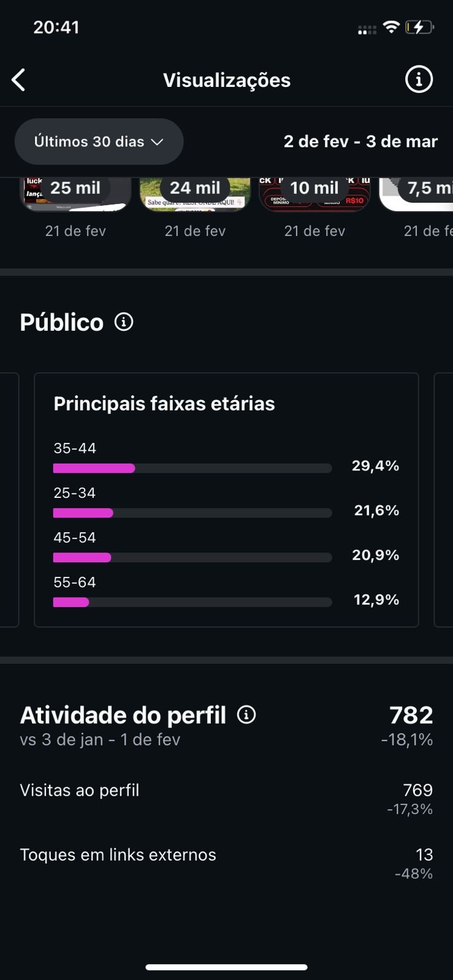Open the Últimos 30 dias period dropdown
This screenshot has height=980, width=453.
point(99,141)
